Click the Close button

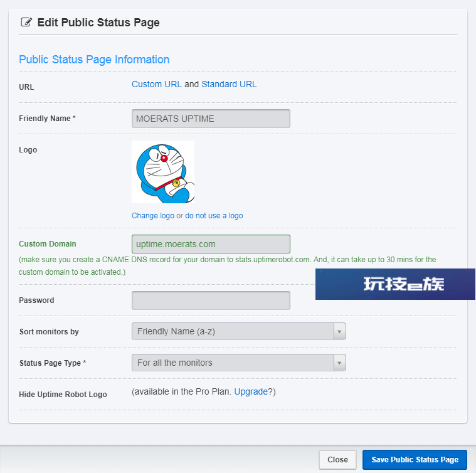337,459
